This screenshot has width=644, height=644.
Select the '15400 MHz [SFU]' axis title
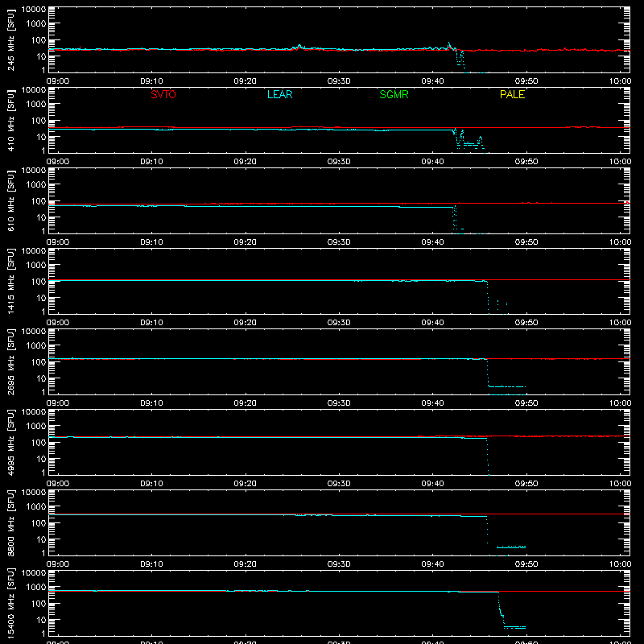(10, 603)
